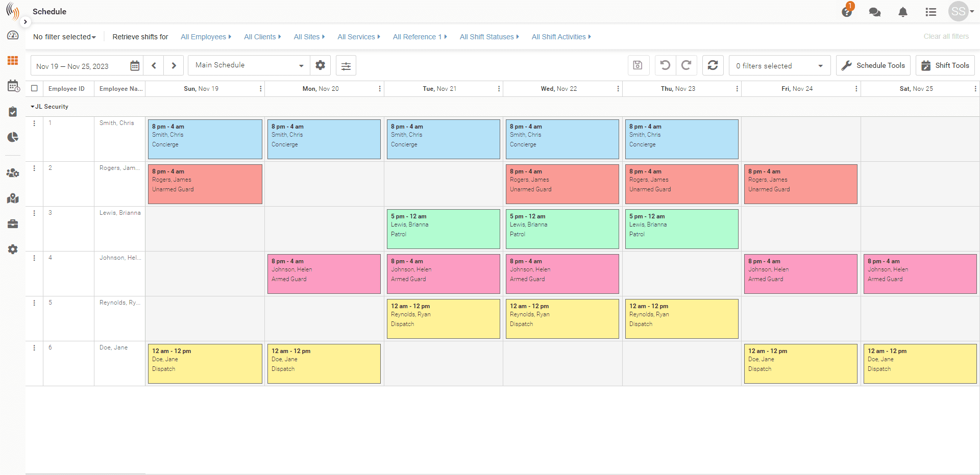Screen dimensions: 980x475
Task: Undo the last schedule change
Action: click(x=665, y=65)
